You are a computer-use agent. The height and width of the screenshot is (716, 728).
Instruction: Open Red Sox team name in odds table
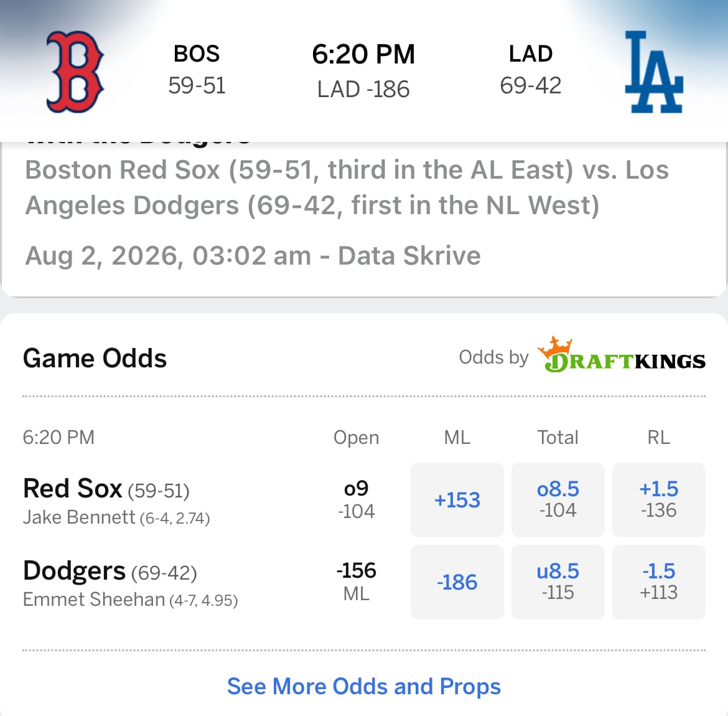[x=72, y=488]
